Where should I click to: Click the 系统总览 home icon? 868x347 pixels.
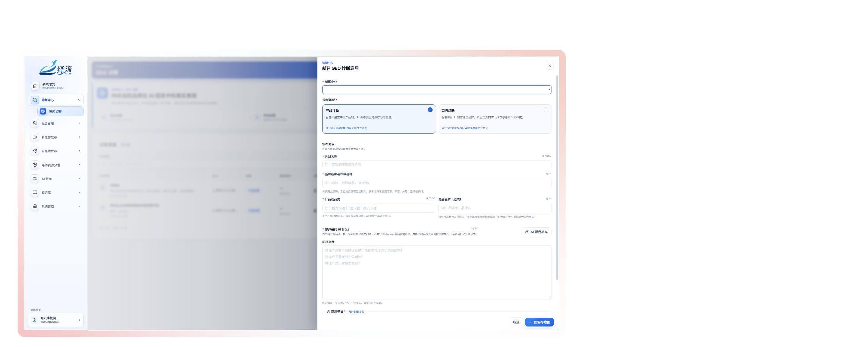(35, 86)
